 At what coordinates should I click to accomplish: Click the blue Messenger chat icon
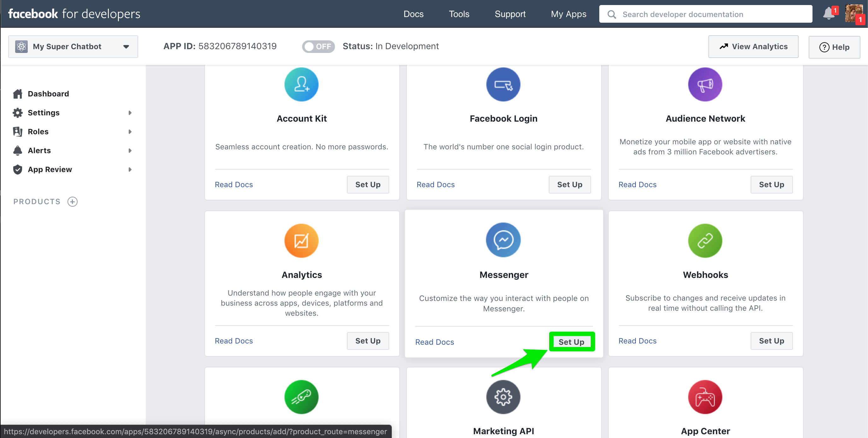click(x=503, y=240)
